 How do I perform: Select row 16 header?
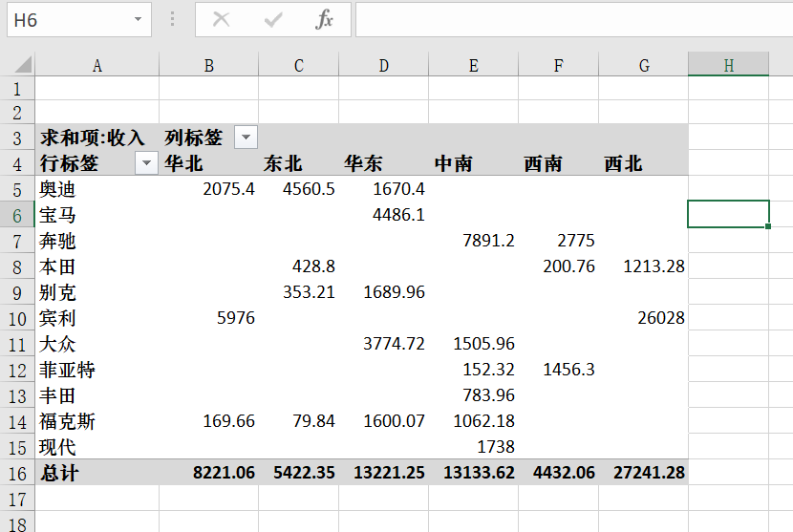pos(17,474)
